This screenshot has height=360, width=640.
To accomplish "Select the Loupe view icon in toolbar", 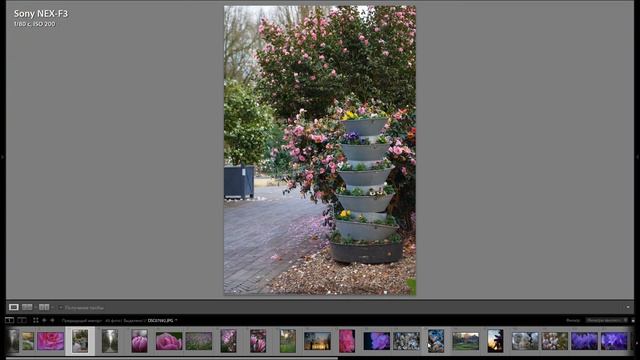I will (x=13, y=307).
